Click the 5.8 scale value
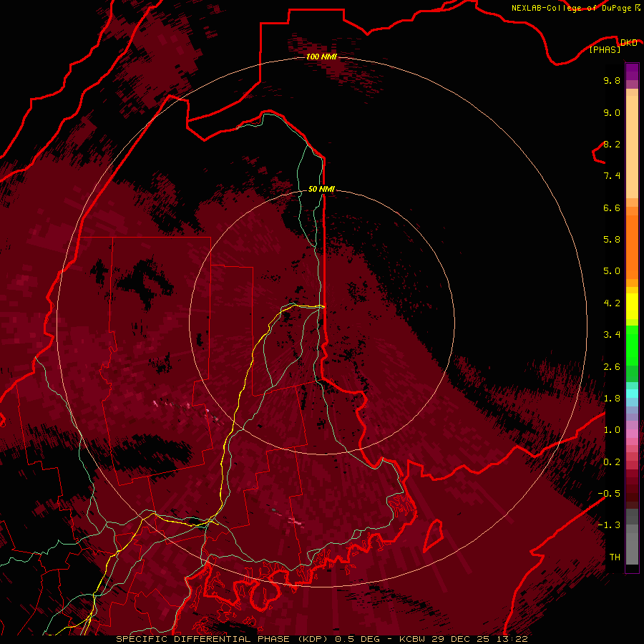 612,240
